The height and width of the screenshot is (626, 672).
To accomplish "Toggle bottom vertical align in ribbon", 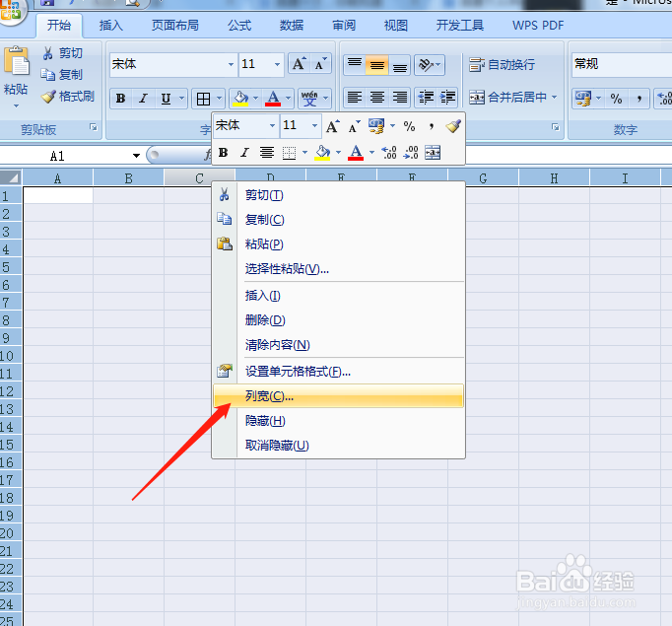I will [400, 65].
